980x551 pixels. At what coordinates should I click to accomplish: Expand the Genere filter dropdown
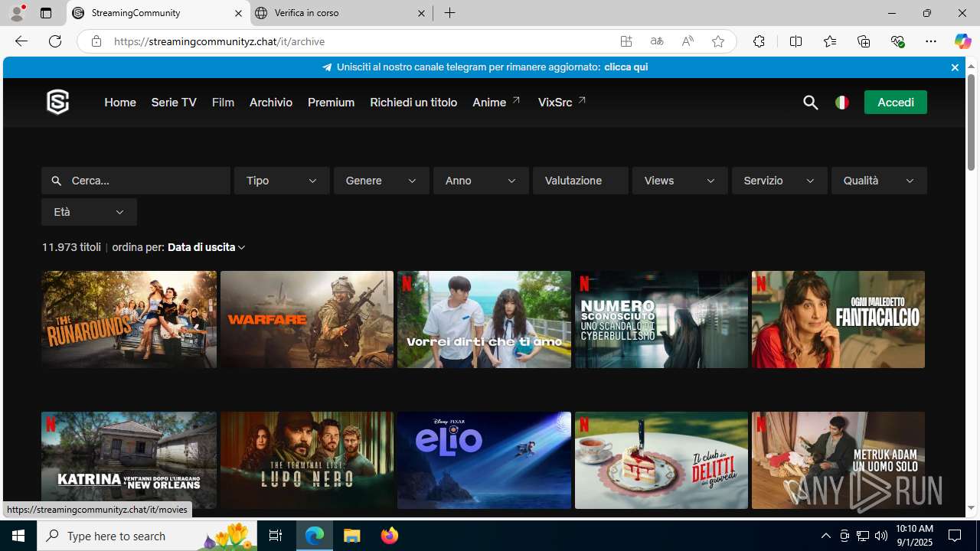click(381, 181)
